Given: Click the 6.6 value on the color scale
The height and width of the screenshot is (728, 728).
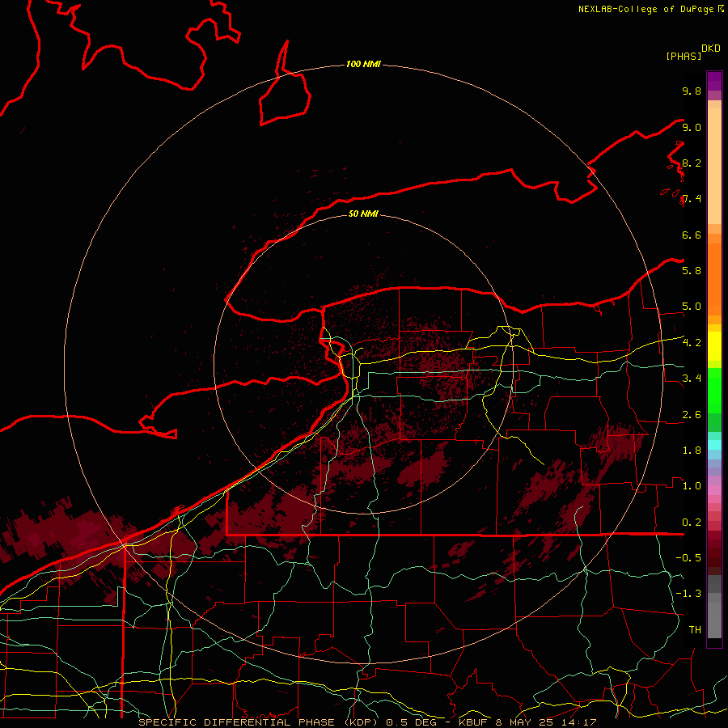Looking at the screenshot, I should coord(692,235).
